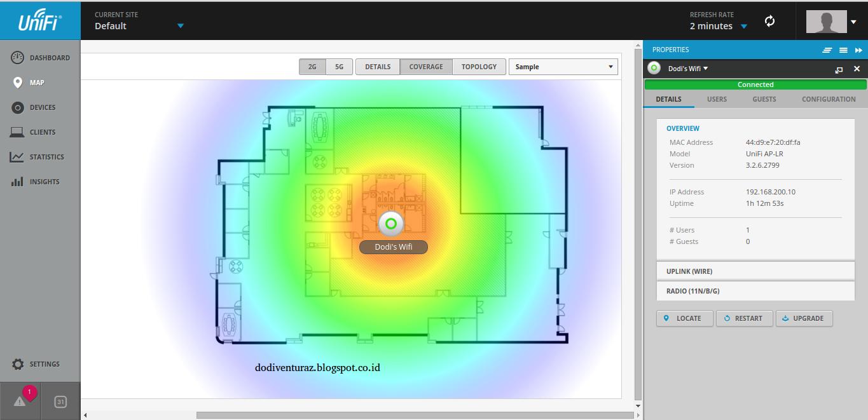Click the Map pin icon

[x=18, y=83]
